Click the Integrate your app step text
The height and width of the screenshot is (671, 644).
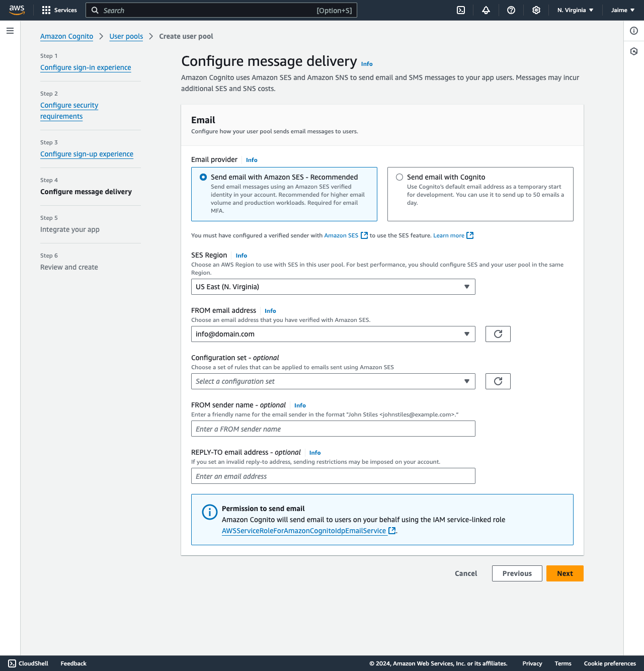pyautogui.click(x=70, y=229)
